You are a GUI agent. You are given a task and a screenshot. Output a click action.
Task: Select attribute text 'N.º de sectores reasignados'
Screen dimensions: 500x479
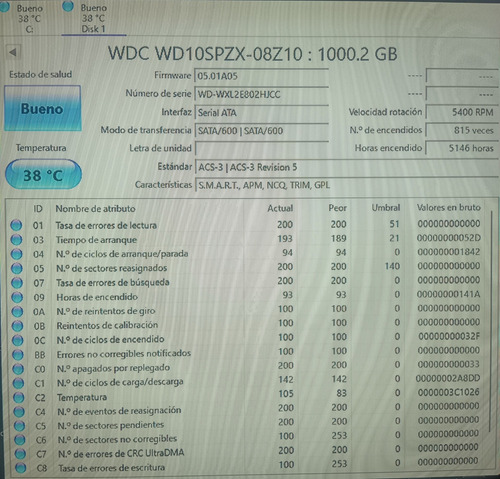(x=111, y=268)
